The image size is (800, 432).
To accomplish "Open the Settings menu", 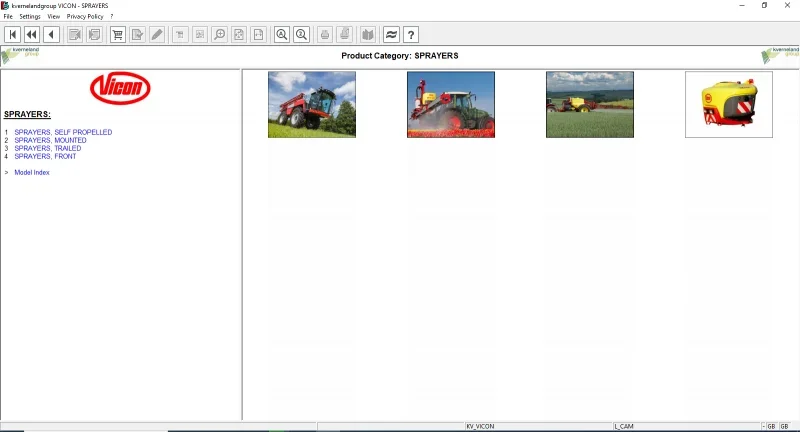I will point(30,16).
